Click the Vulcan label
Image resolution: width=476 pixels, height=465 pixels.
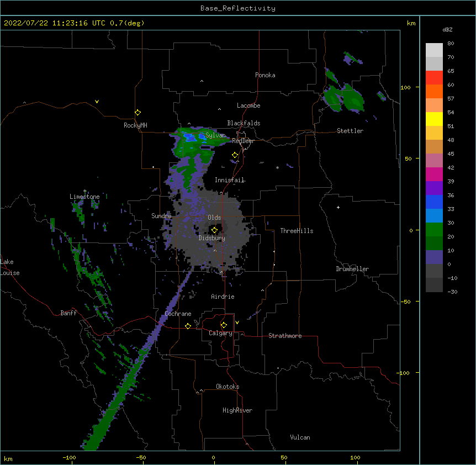tap(300, 437)
